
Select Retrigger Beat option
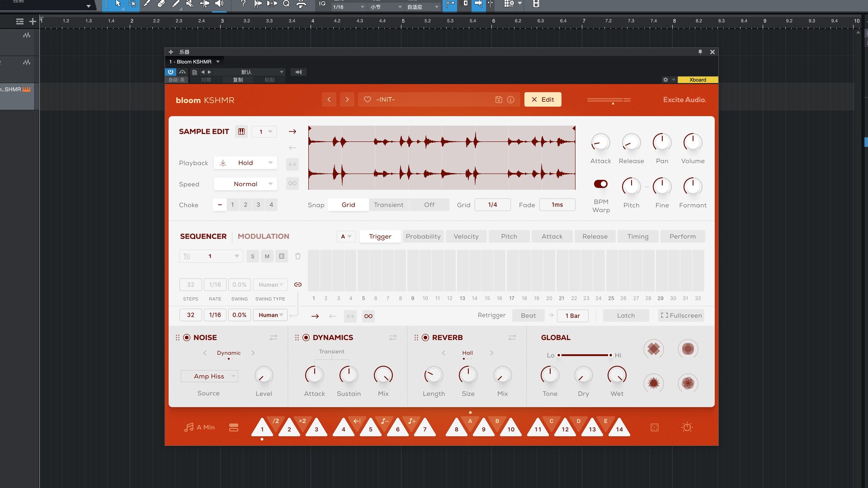[x=528, y=315]
